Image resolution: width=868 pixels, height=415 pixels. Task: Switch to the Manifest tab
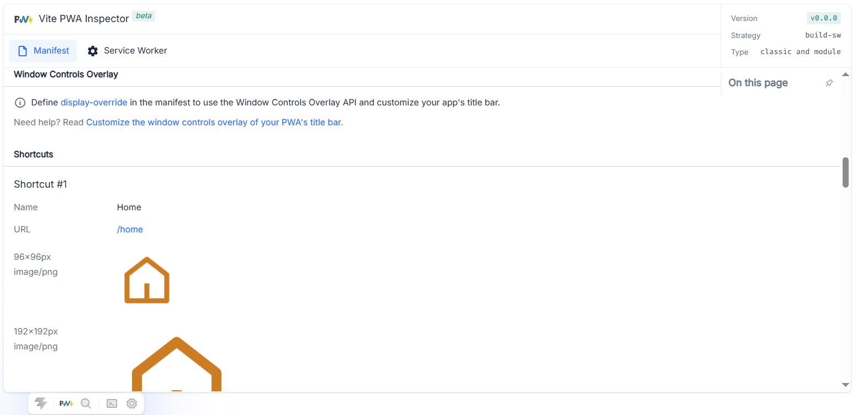point(43,51)
